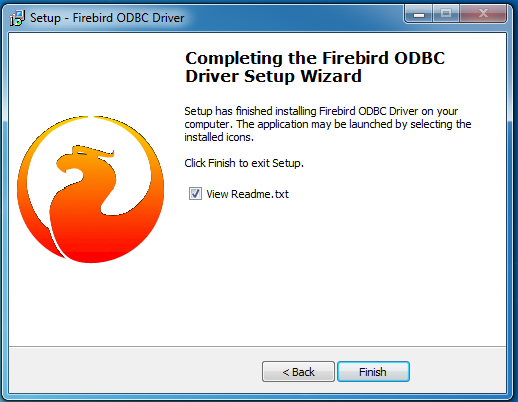Click the Firebird phoenix logo image
Image resolution: width=518 pixels, height=402 pixels.
pos(90,189)
